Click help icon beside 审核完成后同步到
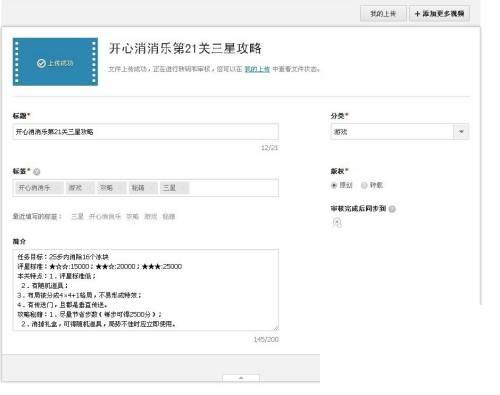This screenshot has width=500, height=395. click(x=392, y=209)
